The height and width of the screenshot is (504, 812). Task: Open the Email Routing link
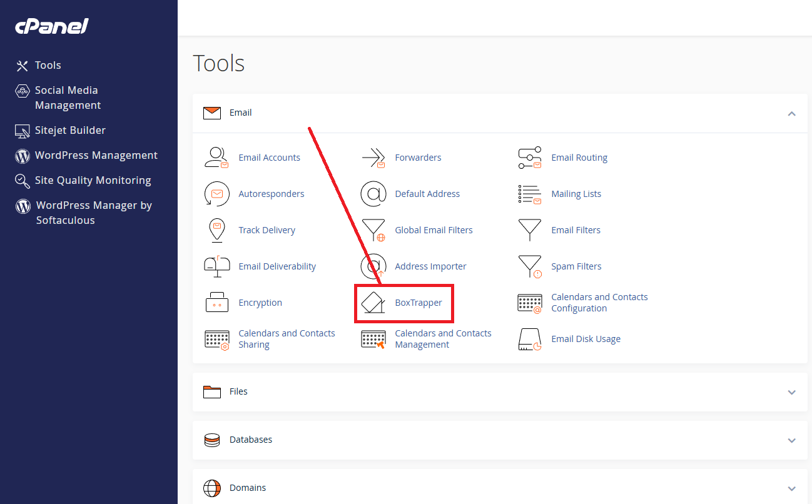click(579, 158)
